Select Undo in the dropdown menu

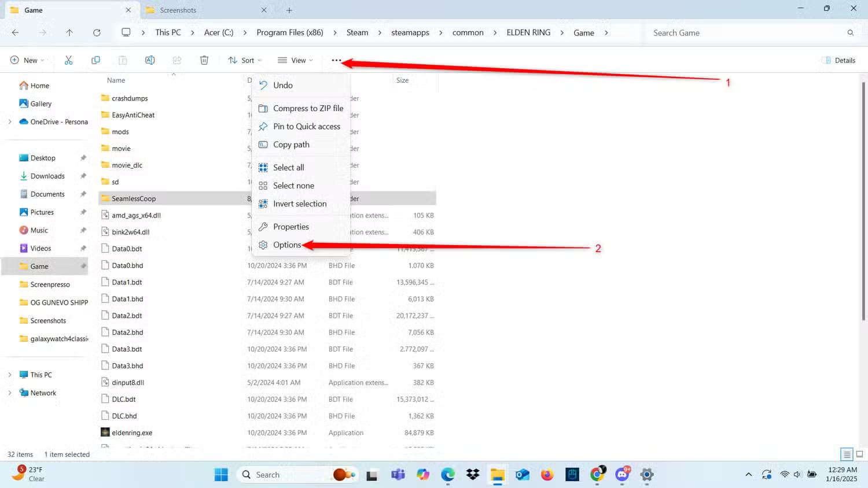point(301,85)
